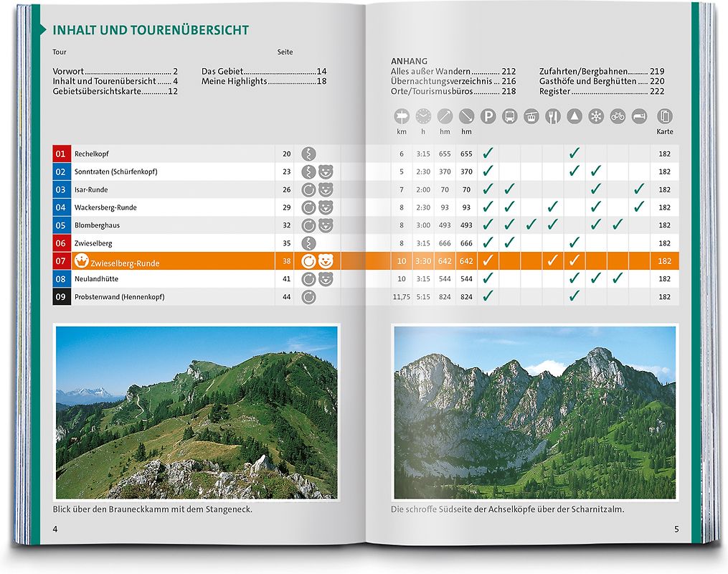This screenshot has width=728, height=574.
Task: Click the bicycle icon
Action: tap(618, 116)
